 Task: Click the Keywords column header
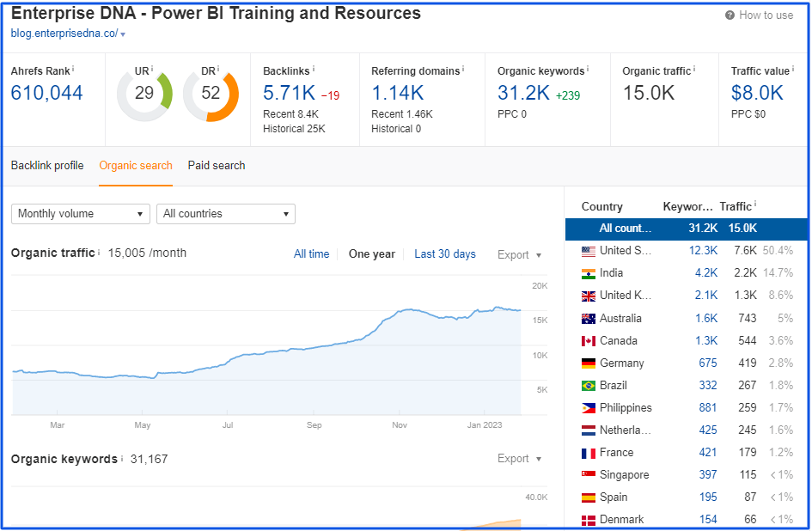pyautogui.click(x=687, y=207)
